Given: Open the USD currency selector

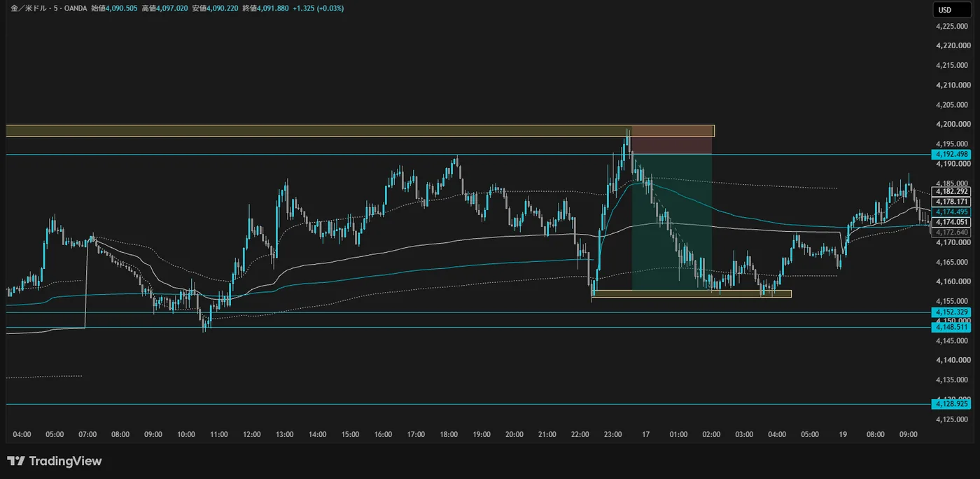Looking at the screenshot, I should pyautogui.click(x=953, y=10).
